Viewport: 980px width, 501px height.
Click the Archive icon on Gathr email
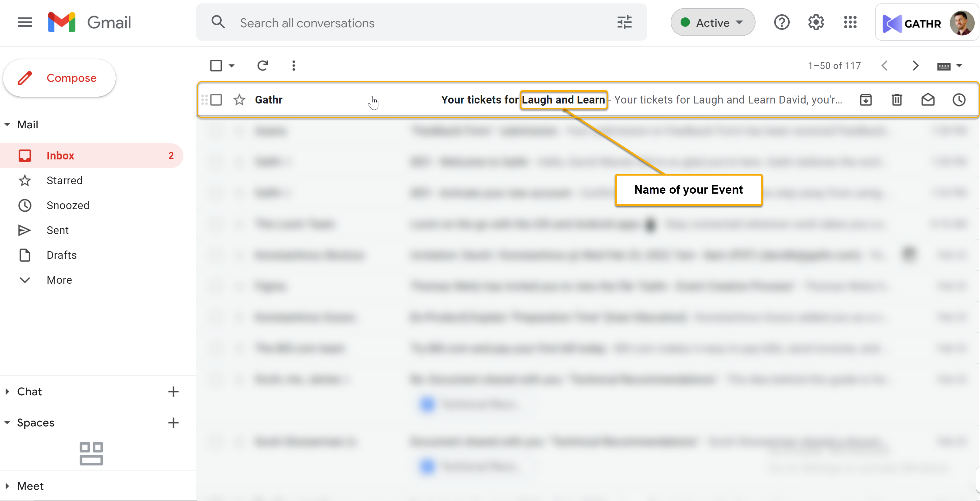tap(866, 100)
